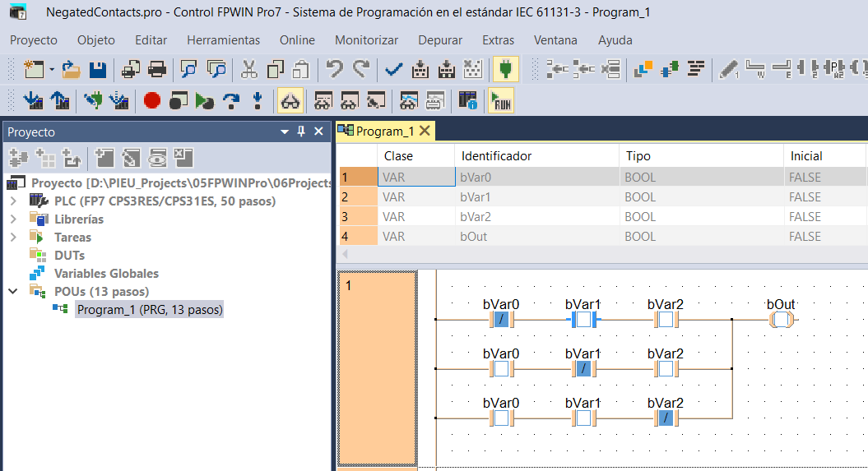This screenshot has height=471, width=868.
Task: Open the dropdown arrow beside New icon
Action: tap(52, 70)
